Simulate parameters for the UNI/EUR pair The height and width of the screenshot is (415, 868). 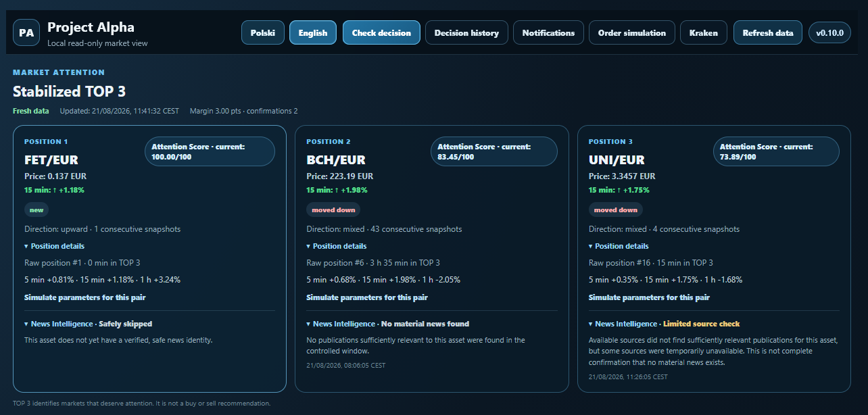pyautogui.click(x=650, y=297)
